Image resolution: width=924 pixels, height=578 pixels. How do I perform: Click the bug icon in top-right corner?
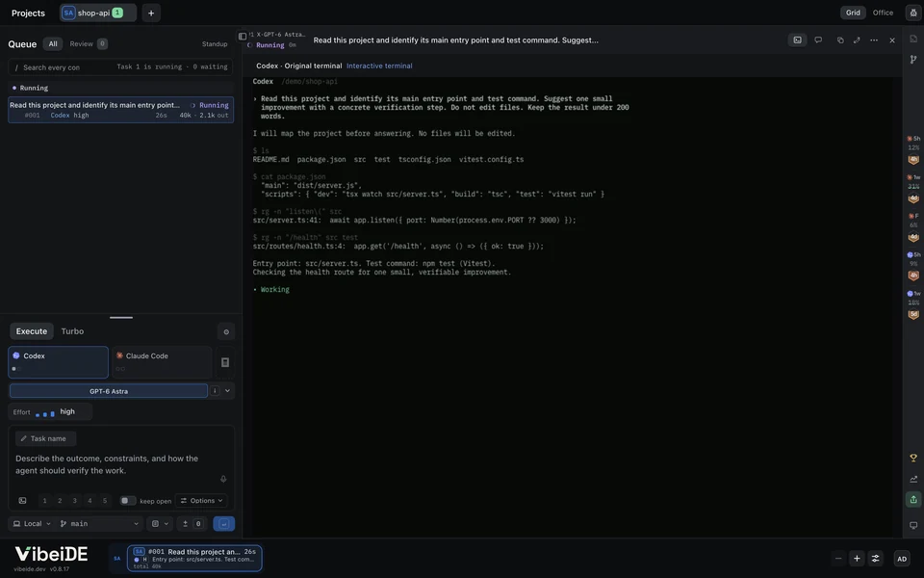913,13
